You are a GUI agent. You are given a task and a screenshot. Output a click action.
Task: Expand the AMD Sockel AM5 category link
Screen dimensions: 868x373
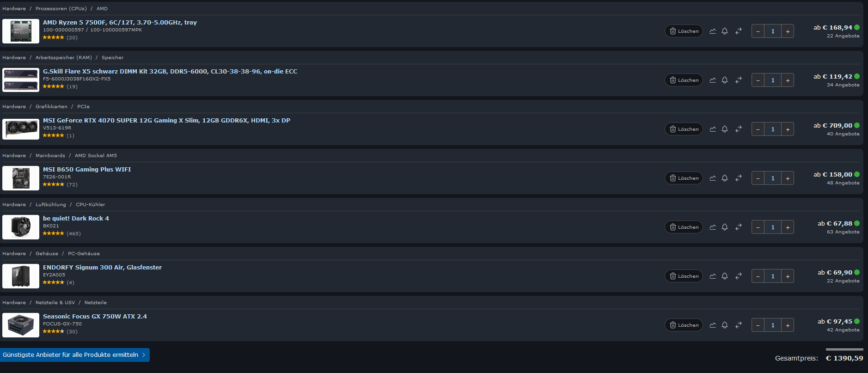(x=96, y=155)
